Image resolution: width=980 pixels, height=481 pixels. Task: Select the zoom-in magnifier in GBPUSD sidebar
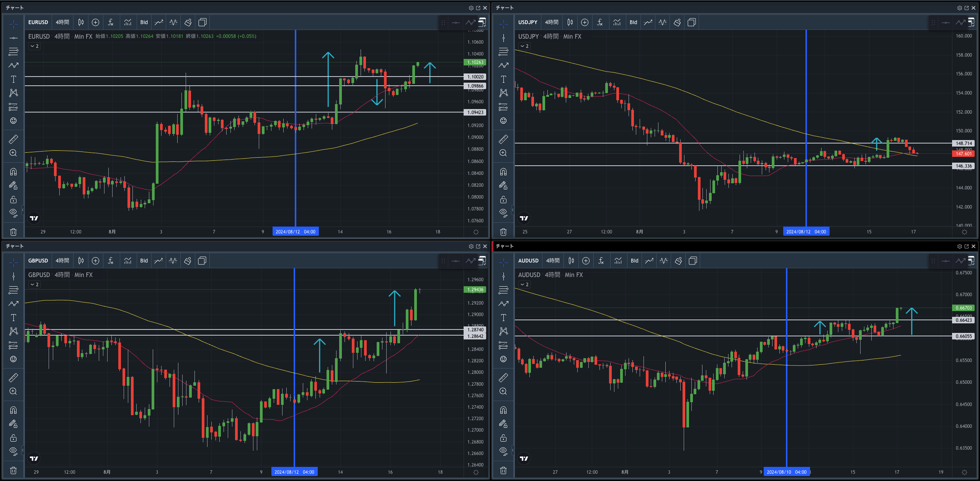13,391
